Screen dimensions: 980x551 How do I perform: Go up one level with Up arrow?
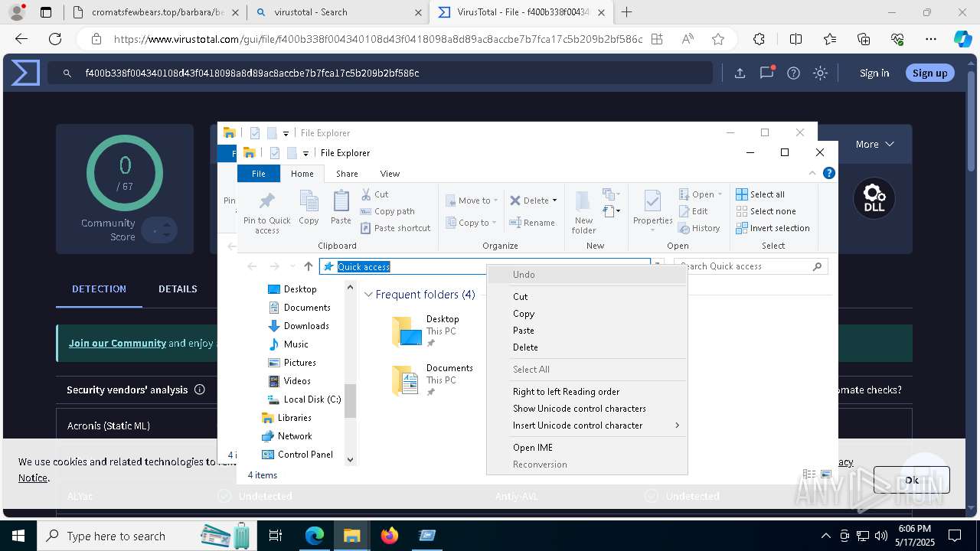[309, 266]
